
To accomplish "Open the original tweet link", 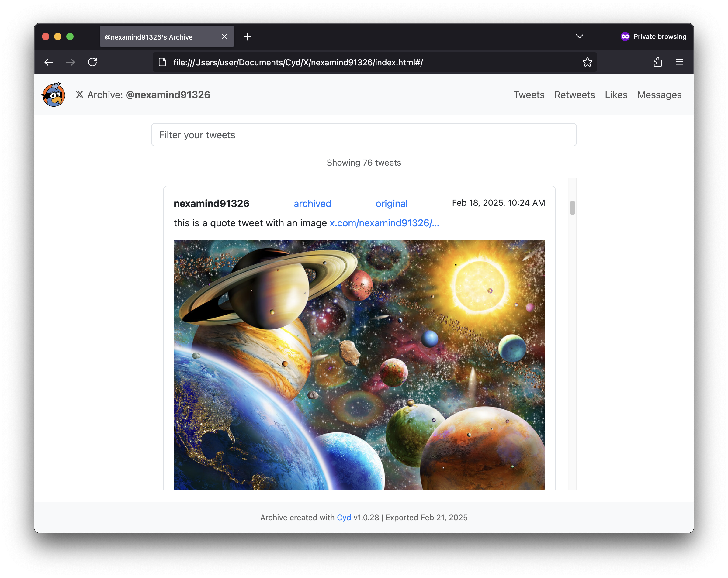I will point(391,204).
